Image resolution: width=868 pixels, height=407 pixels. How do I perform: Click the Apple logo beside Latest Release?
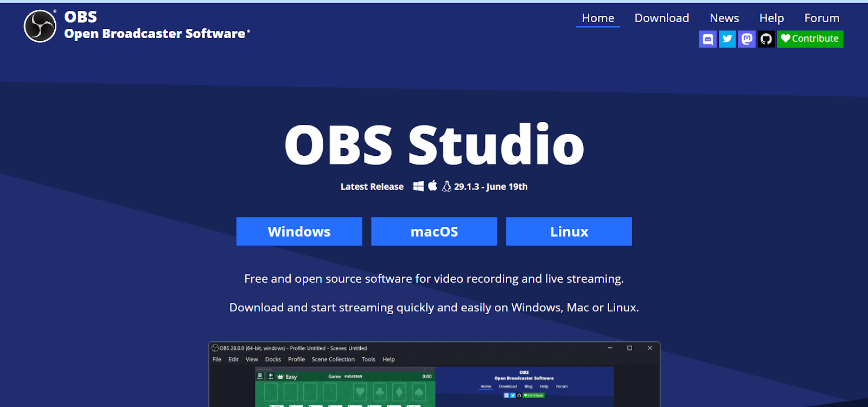[x=432, y=186]
